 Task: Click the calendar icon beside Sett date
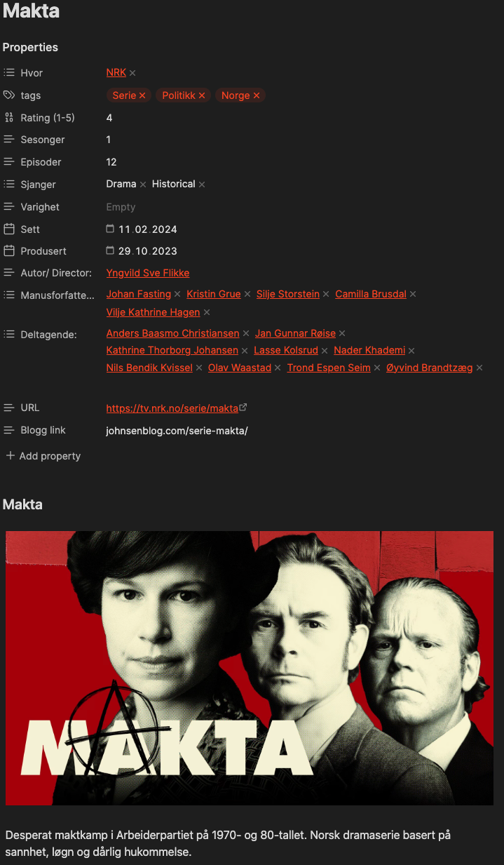point(110,229)
